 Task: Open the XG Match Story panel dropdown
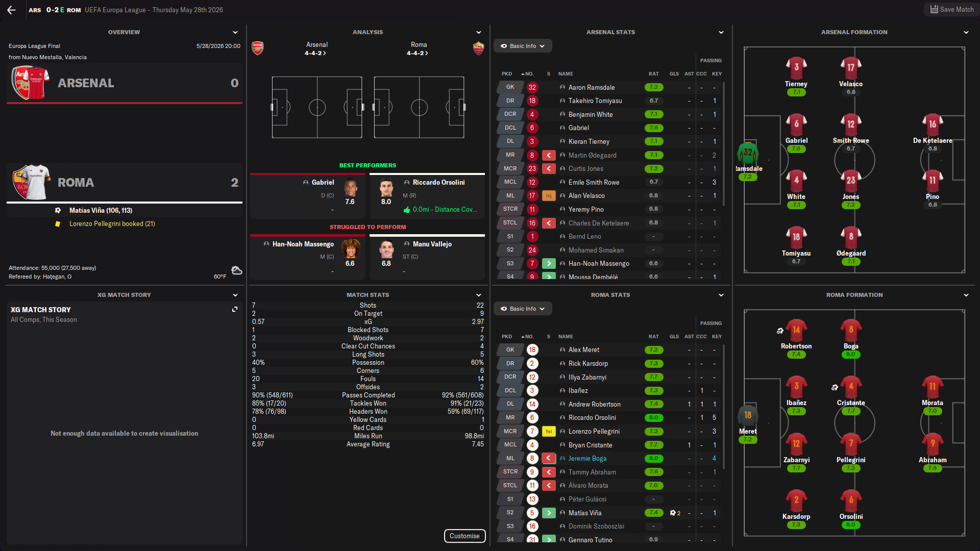pos(235,295)
